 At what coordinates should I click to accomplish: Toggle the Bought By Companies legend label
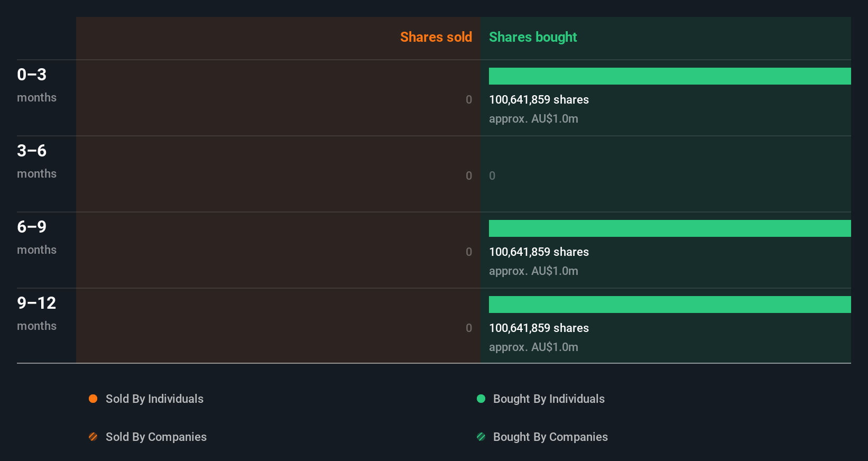[x=550, y=437]
